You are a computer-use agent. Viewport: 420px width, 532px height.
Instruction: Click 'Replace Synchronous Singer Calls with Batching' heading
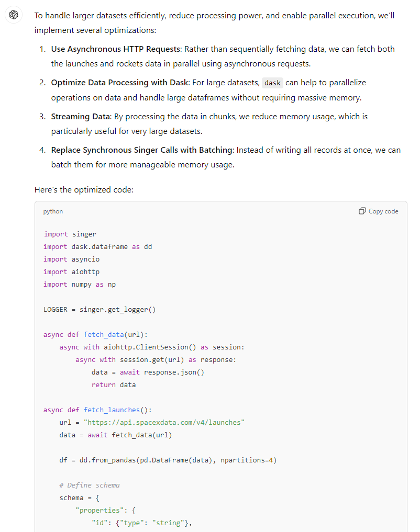pyautogui.click(x=142, y=150)
